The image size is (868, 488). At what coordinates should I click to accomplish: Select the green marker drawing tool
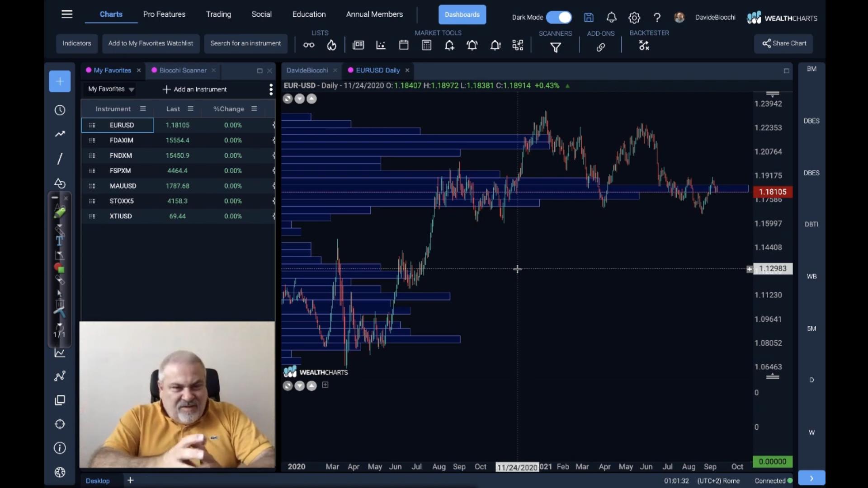(60, 212)
